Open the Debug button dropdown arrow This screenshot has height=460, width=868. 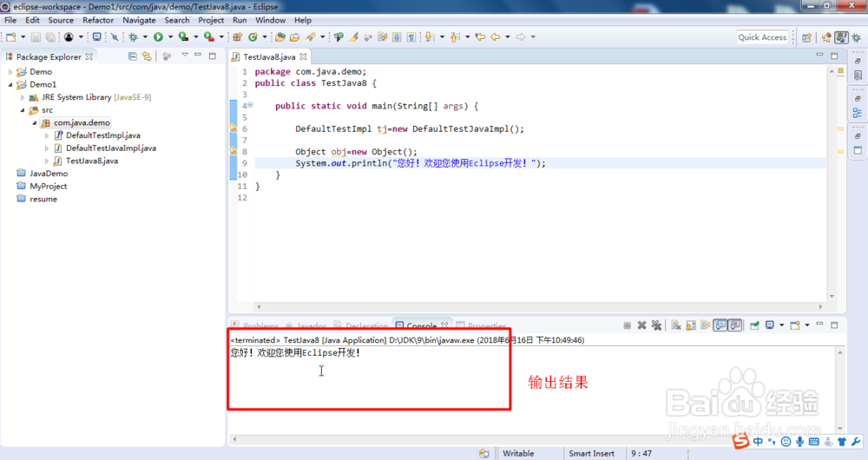[x=145, y=37]
